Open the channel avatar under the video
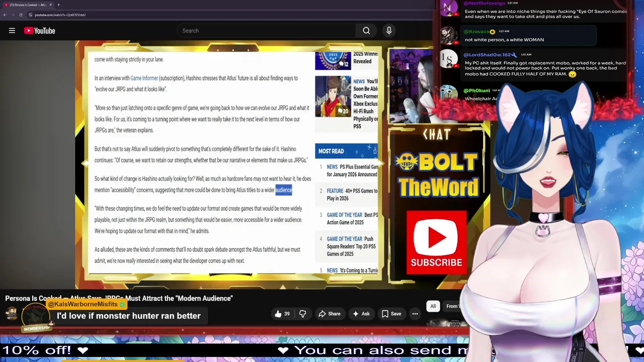Image resolution: width=644 pixels, height=362 pixels. (x=11, y=314)
